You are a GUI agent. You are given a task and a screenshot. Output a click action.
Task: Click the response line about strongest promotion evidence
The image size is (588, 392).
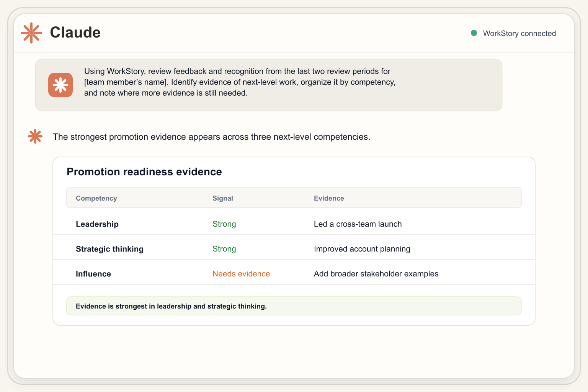pos(211,137)
